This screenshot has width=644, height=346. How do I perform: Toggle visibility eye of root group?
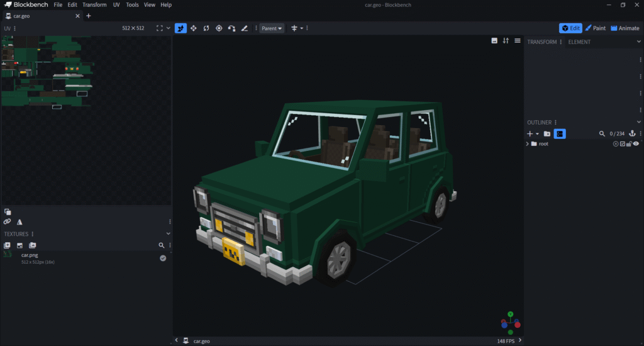coord(636,144)
